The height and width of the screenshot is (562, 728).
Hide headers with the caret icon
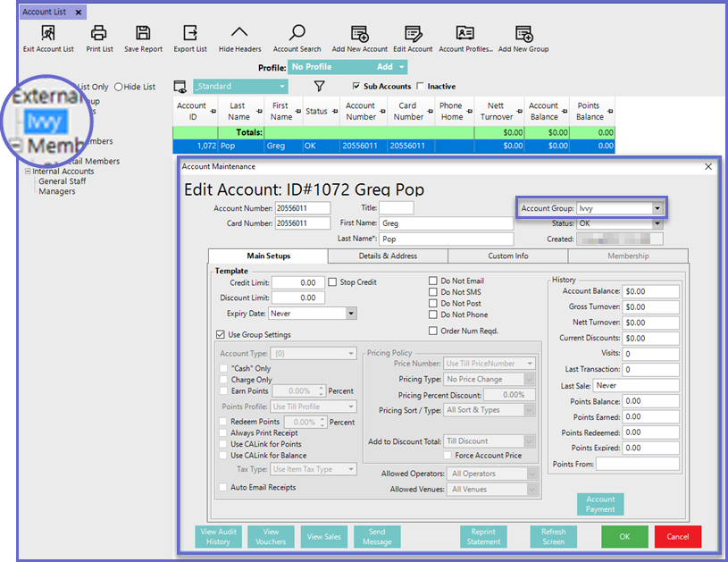click(x=239, y=32)
